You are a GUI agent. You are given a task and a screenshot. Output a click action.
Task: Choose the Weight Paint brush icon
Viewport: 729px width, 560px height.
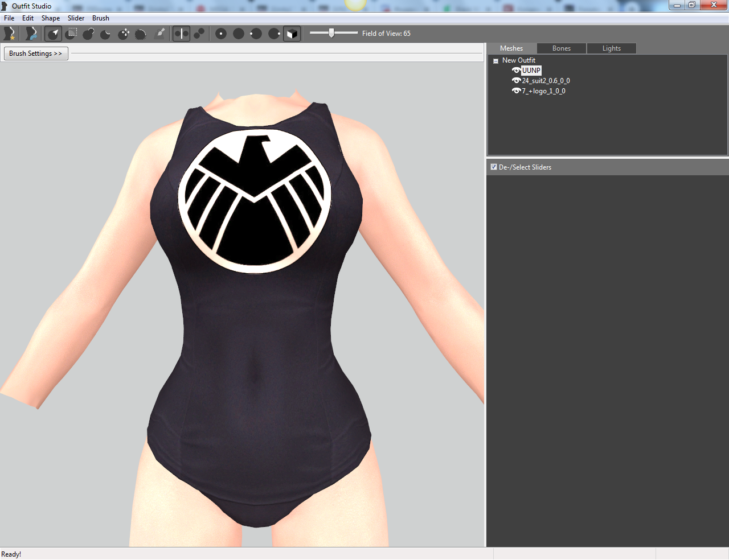click(161, 34)
